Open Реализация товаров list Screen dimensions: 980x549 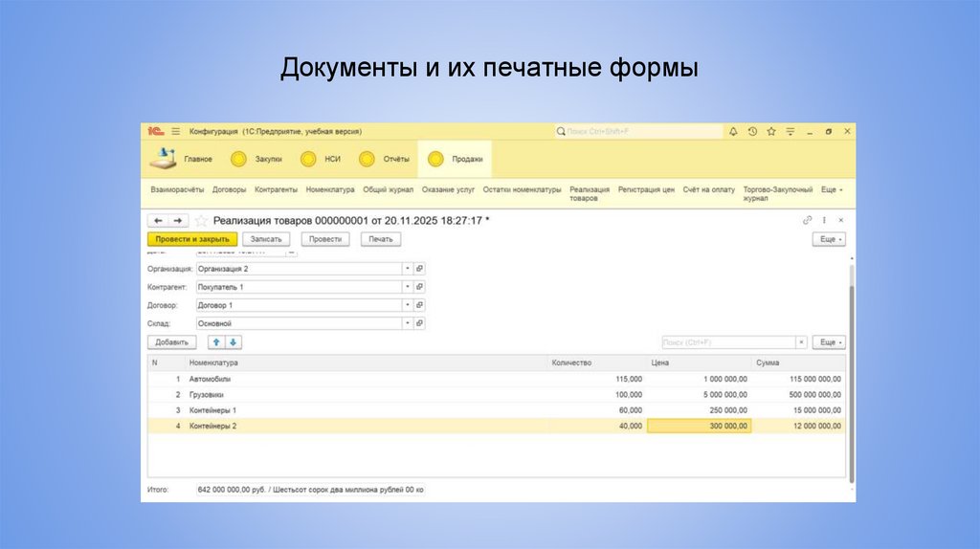pos(590,193)
